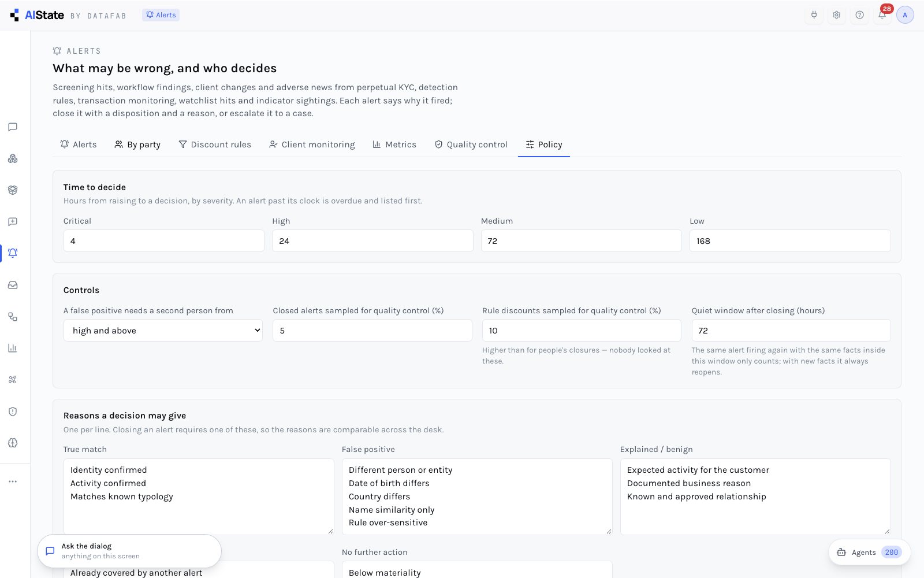
Task: Click the Critical hours input field
Action: point(164,241)
